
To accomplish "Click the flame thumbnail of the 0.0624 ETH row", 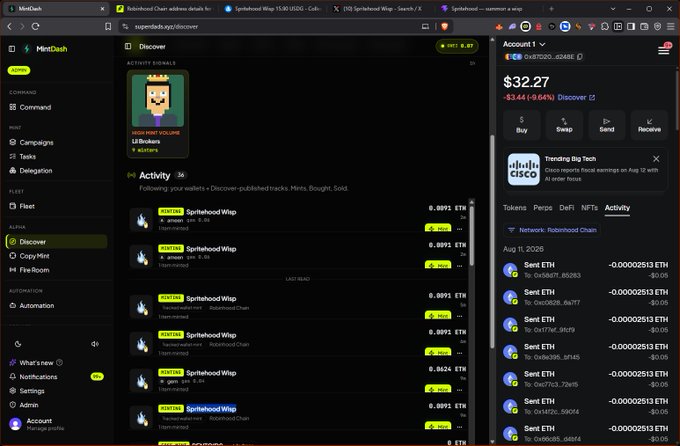I will point(141,381).
